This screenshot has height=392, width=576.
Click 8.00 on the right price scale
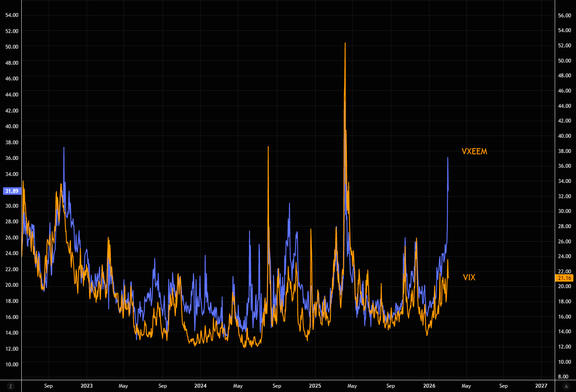pyautogui.click(x=563, y=377)
